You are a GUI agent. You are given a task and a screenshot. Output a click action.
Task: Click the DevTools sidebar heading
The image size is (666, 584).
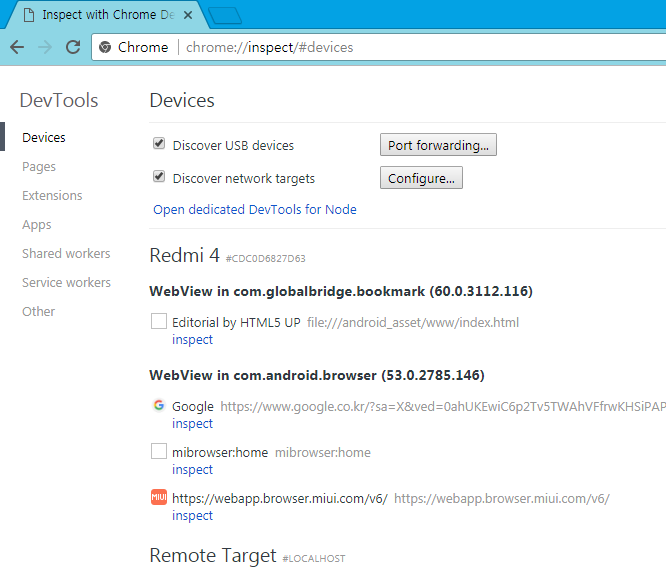(59, 101)
